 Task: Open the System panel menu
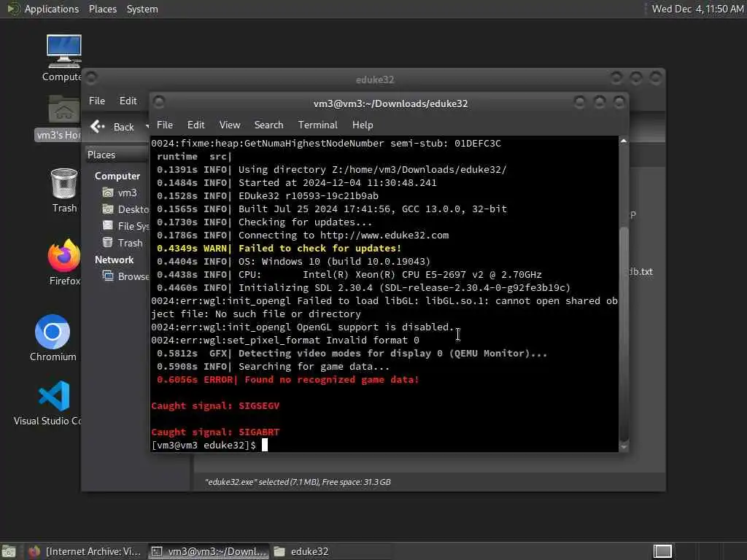coord(142,9)
